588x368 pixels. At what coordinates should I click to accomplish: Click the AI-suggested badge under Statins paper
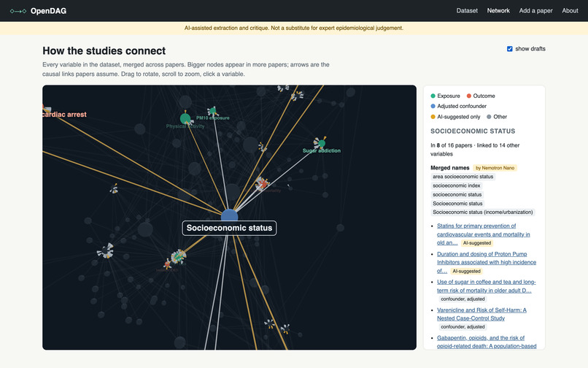tap(476, 243)
